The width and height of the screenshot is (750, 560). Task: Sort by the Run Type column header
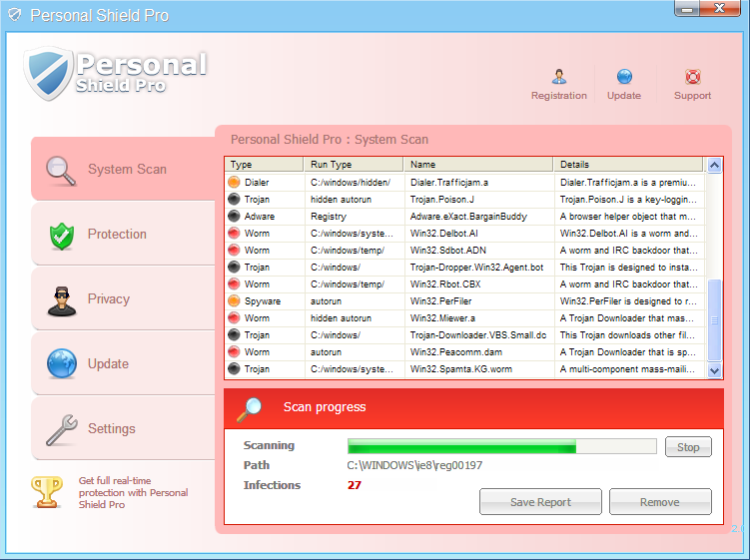pos(354,165)
